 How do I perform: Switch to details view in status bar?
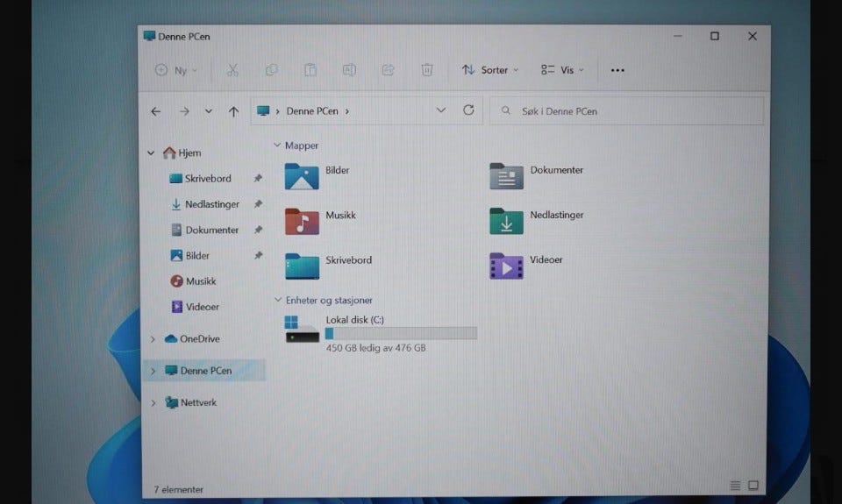735,486
